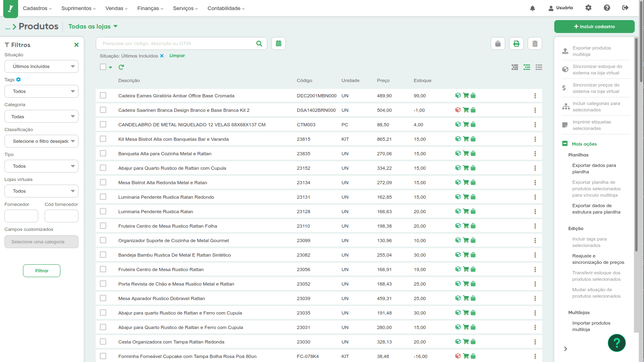Check the Cadeira Eames Giratória product checkbox
This screenshot has width=644, height=362.
[103, 96]
